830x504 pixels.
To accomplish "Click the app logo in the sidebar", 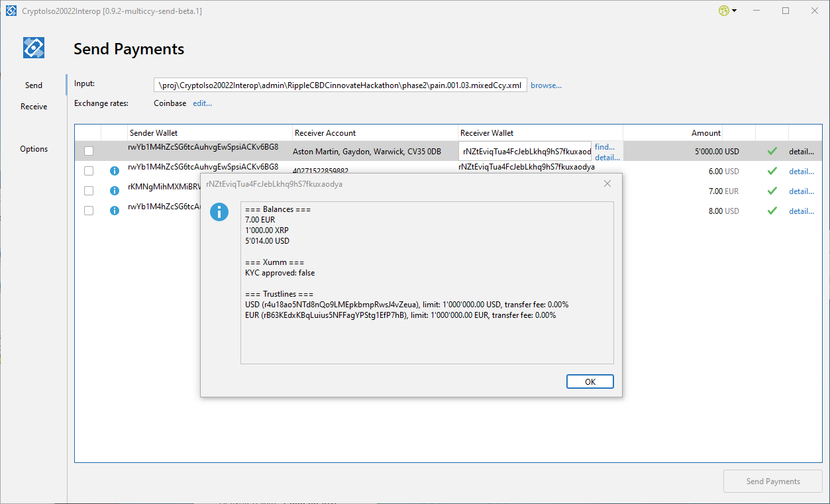I will point(33,48).
